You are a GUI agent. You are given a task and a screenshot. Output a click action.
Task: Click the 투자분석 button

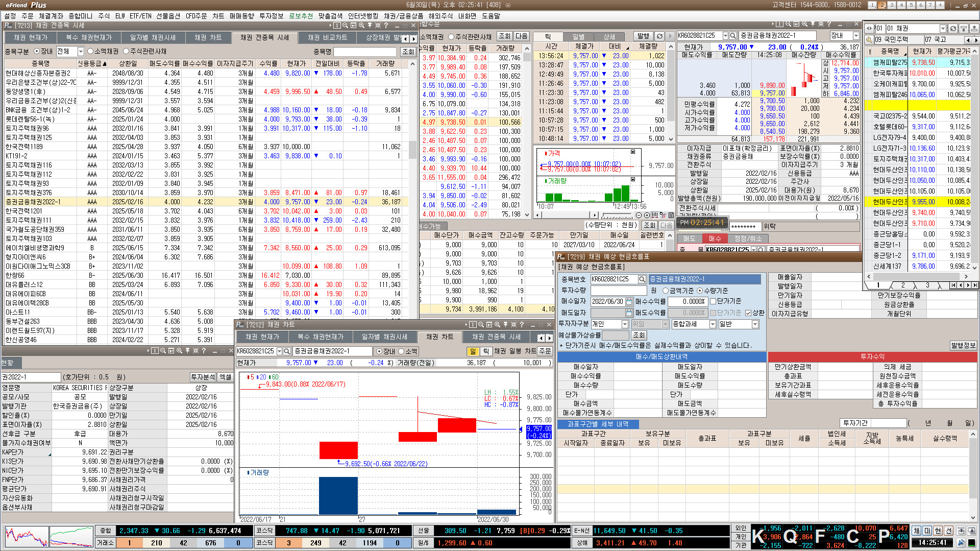coord(203,377)
